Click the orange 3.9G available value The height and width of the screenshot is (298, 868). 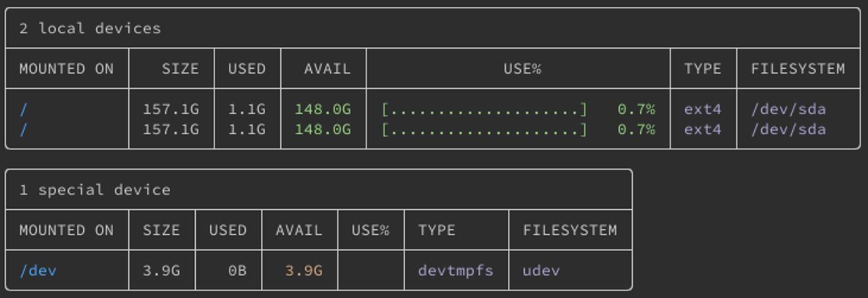[x=303, y=271]
